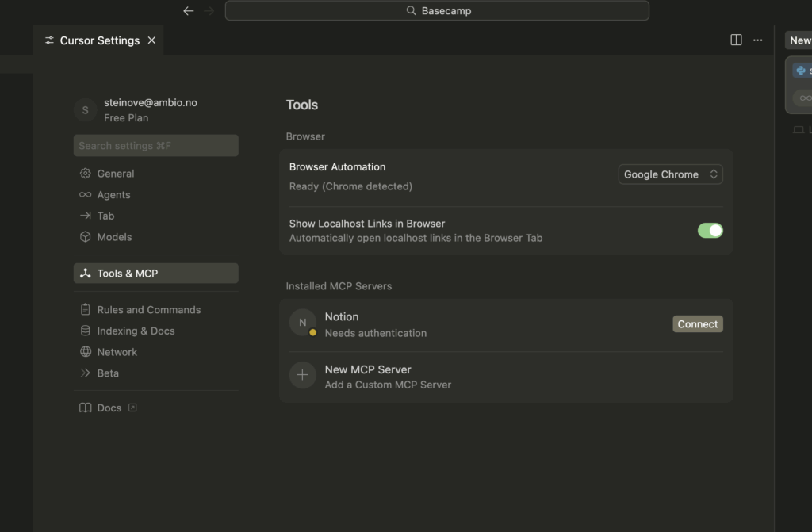Screen dimensions: 812x532
Task: Select Rules and Commands in sidebar
Action: pos(148,310)
